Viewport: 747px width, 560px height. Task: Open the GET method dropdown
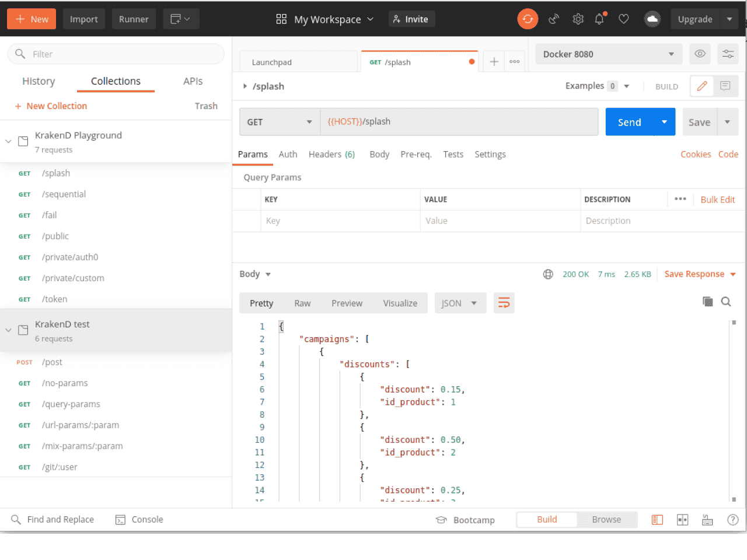pos(279,122)
